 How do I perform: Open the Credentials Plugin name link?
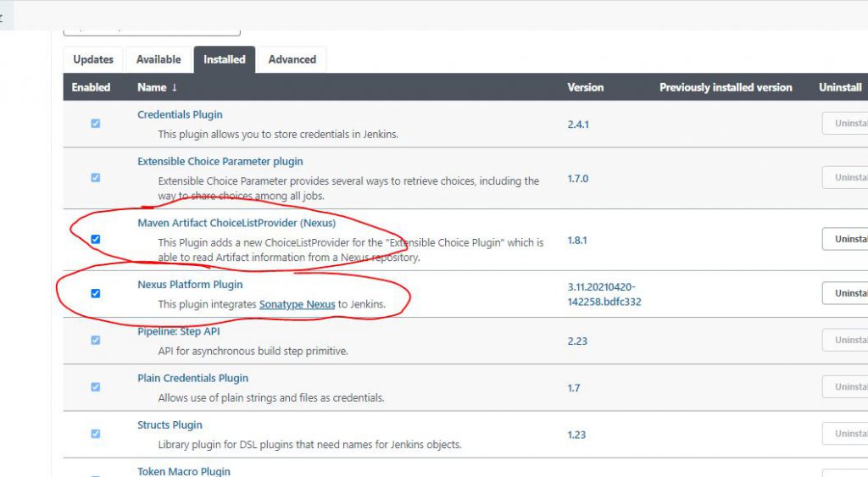tap(180, 114)
